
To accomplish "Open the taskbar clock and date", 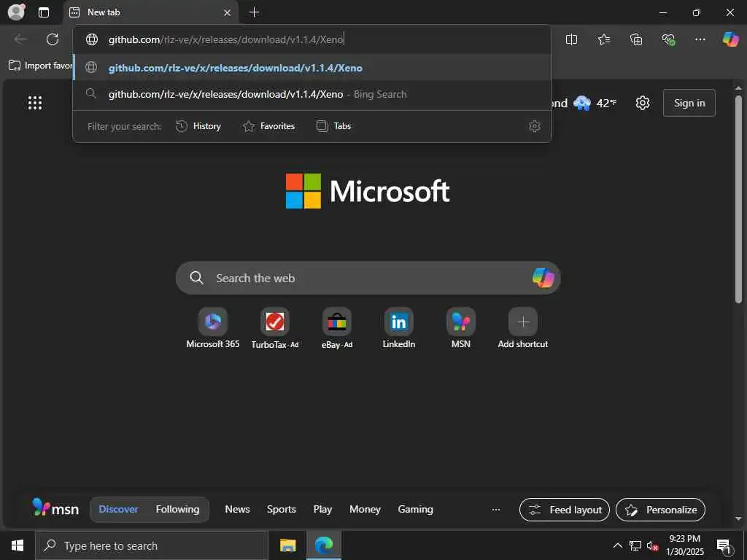I will click(684, 545).
